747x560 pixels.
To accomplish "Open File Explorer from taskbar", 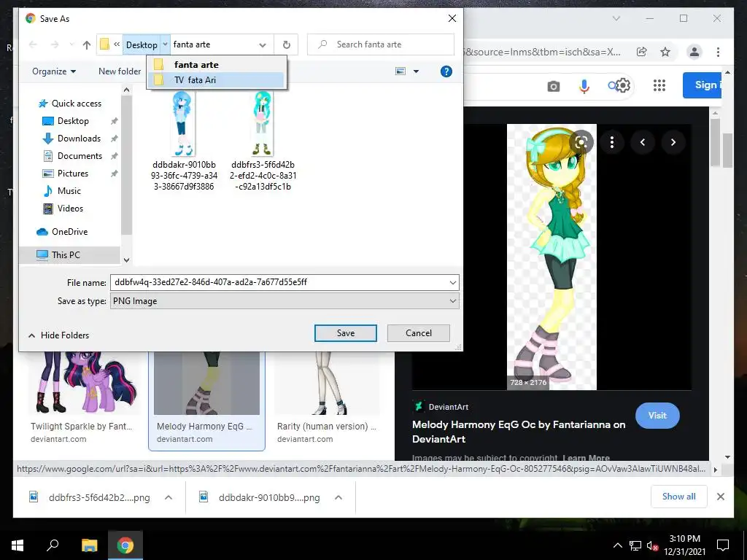I will (x=89, y=545).
